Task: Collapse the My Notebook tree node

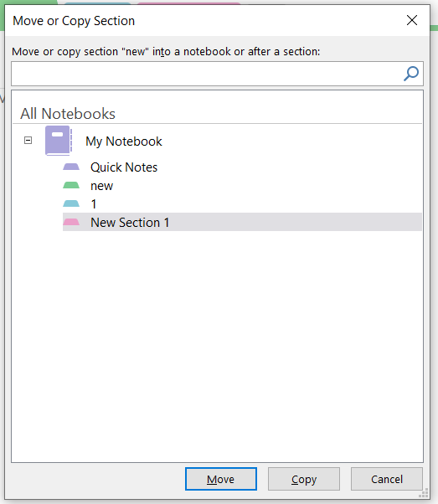Action: tap(28, 141)
